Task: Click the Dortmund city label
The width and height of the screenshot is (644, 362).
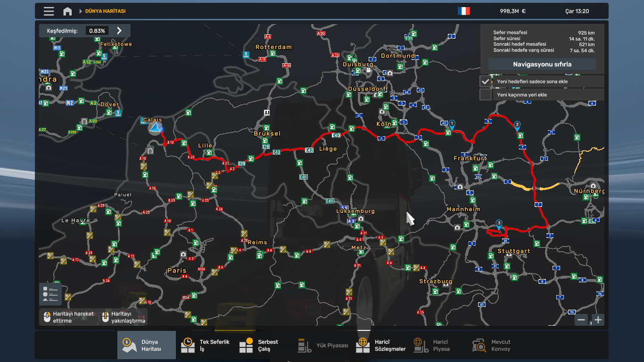Action: pyautogui.click(x=398, y=56)
